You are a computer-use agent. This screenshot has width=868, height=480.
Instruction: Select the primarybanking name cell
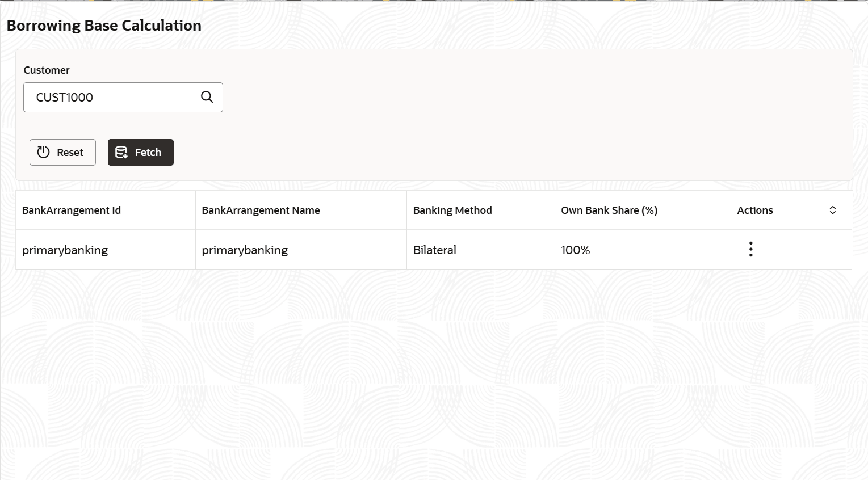click(301, 250)
